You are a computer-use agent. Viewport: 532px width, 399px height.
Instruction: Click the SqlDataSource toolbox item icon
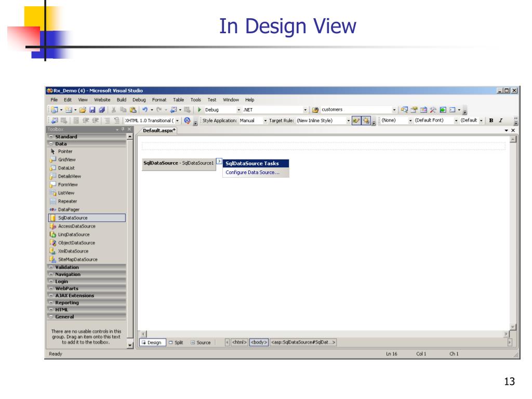(53, 218)
